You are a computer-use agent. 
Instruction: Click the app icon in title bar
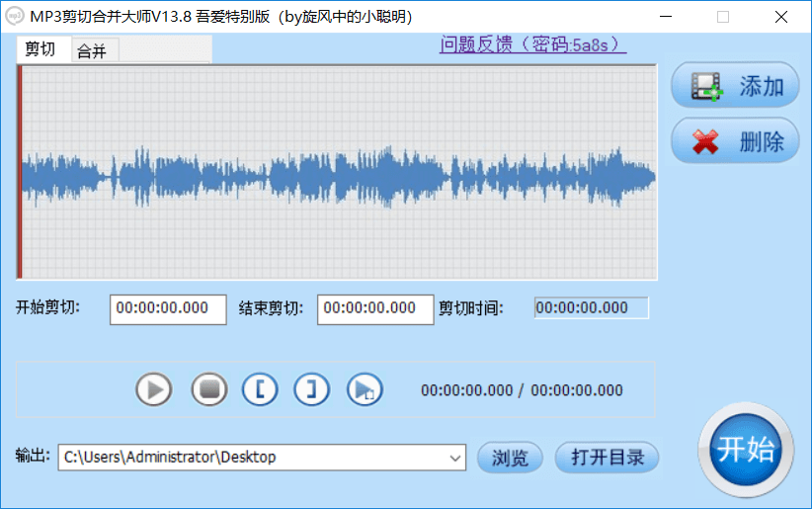coord(15,17)
